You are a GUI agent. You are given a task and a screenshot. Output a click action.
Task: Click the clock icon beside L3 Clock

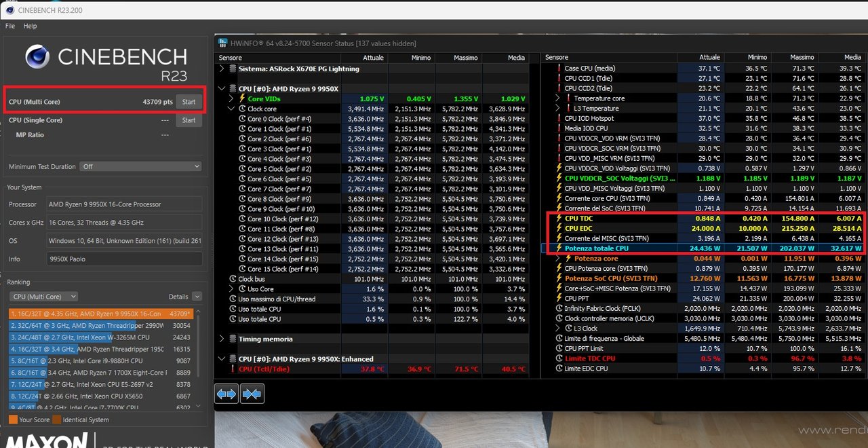(568, 329)
